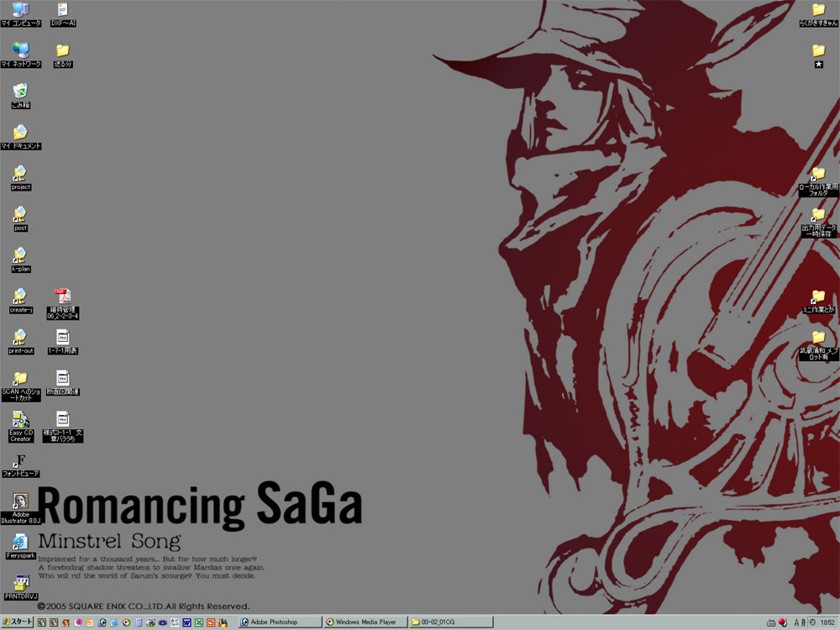This screenshot has height=630, width=840.
Task: Open the ごみ箱 recycle bin
Action: tap(20, 96)
